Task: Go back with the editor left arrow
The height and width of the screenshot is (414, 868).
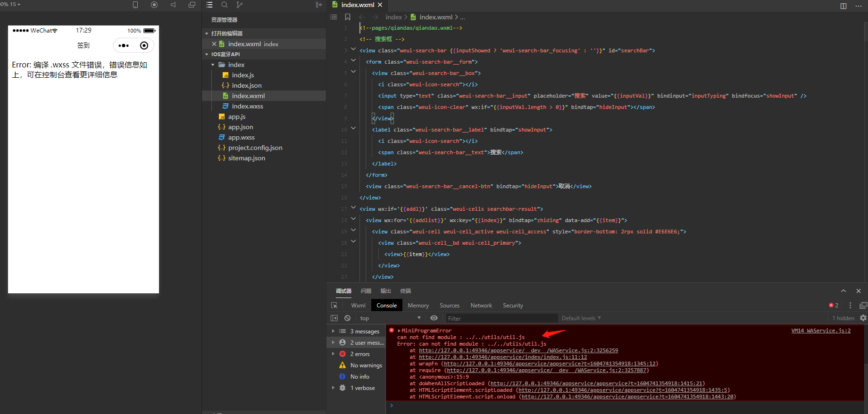Action: [x=362, y=17]
